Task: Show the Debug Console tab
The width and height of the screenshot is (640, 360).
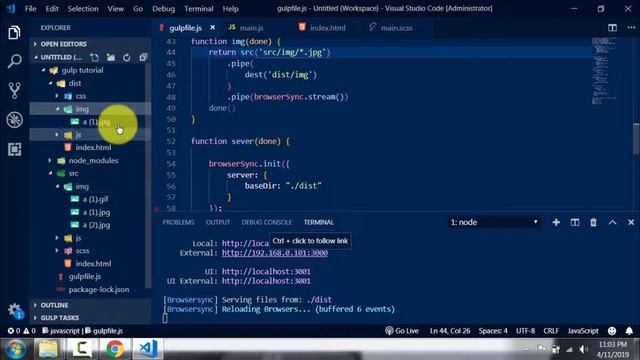Action: pyautogui.click(x=267, y=222)
